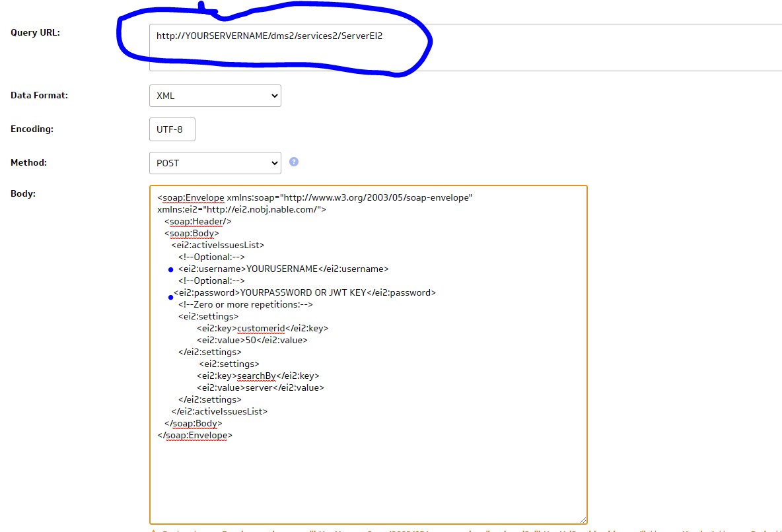Click the opening ei2:activeIssuesList tag
The height and width of the screenshot is (532, 782).
tap(218, 246)
